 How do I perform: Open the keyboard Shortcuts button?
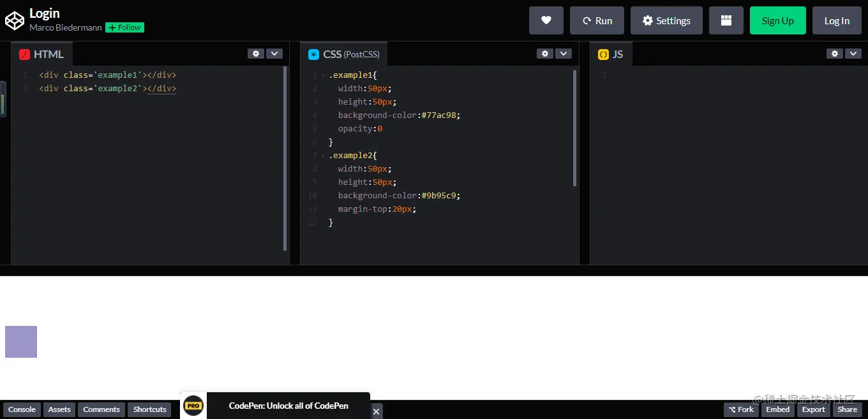click(x=149, y=409)
